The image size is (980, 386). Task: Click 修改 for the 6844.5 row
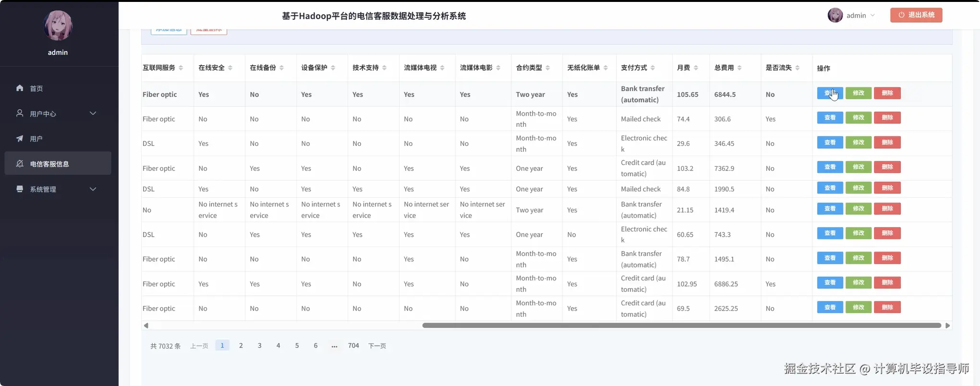[x=859, y=93]
